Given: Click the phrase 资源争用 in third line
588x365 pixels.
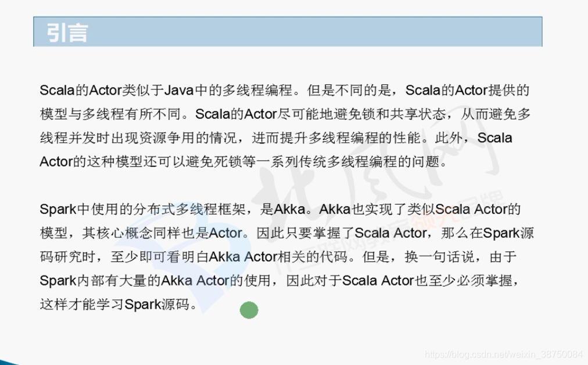Looking at the screenshot, I should point(167,138).
